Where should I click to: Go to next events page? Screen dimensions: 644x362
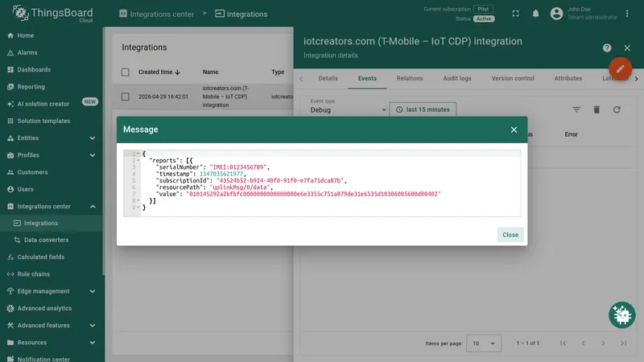click(x=603, y=343)
